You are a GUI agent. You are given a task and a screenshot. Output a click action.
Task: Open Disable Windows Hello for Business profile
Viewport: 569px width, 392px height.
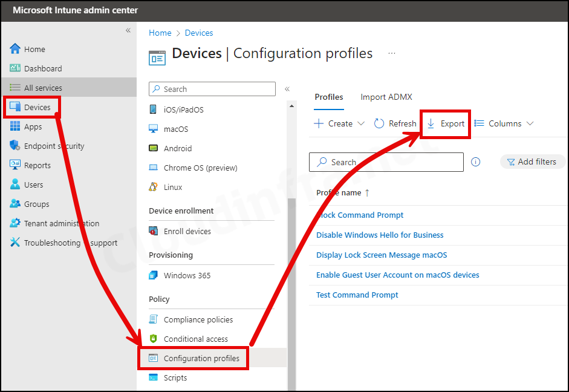(380, 235)
